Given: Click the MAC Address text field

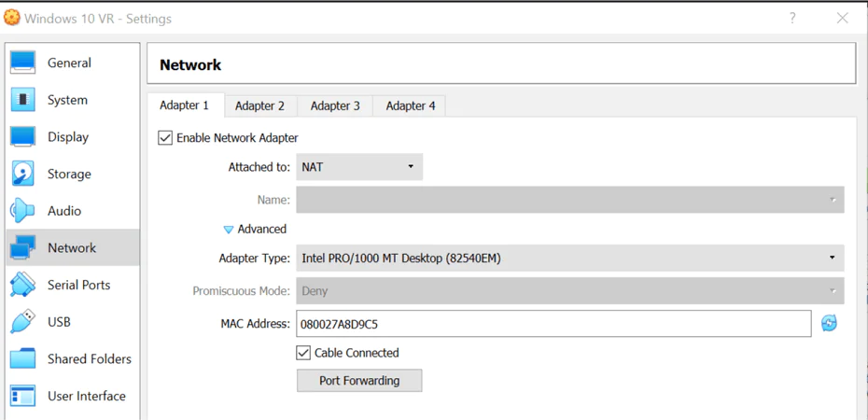Looking at the screenshot, I should [553, 324].
